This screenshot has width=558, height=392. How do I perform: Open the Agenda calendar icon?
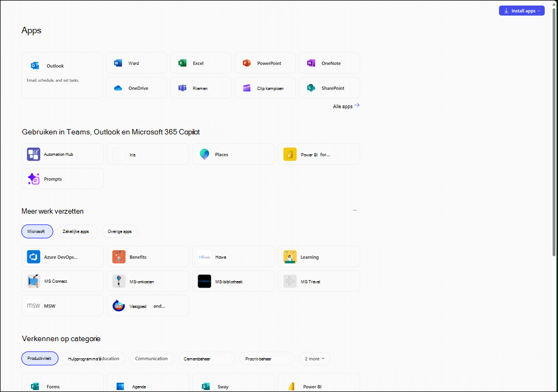pyautogui.click(x=120, y=387)
